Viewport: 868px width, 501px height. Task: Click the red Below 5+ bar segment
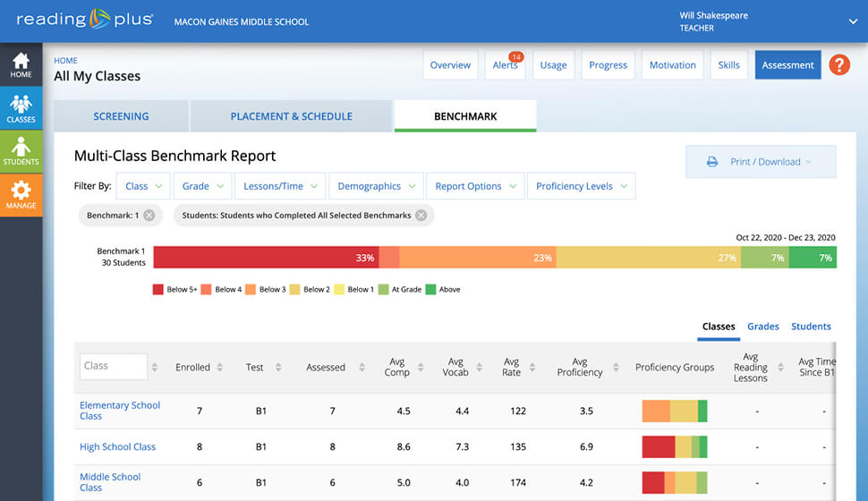(x=265, y=258)
